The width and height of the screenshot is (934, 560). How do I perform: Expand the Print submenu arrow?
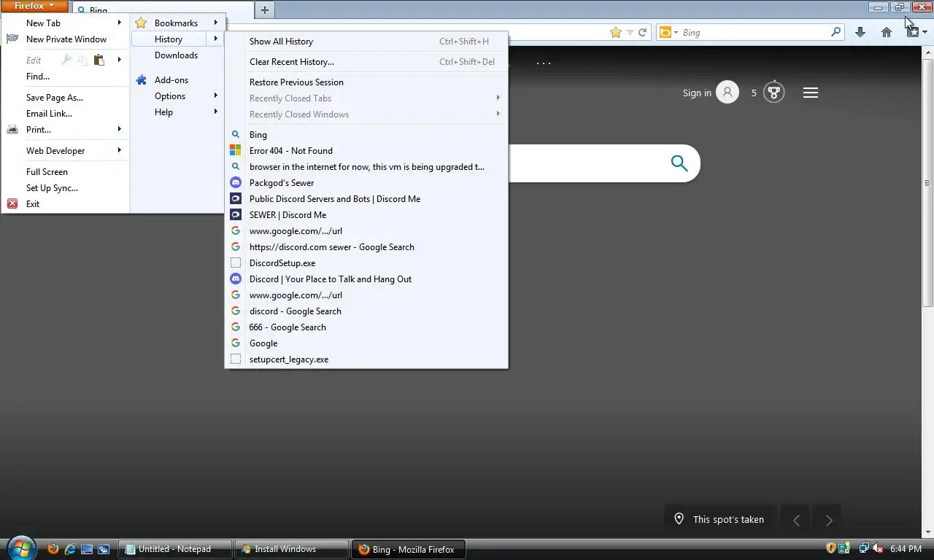pyautogui.click(x=120, y=129)
